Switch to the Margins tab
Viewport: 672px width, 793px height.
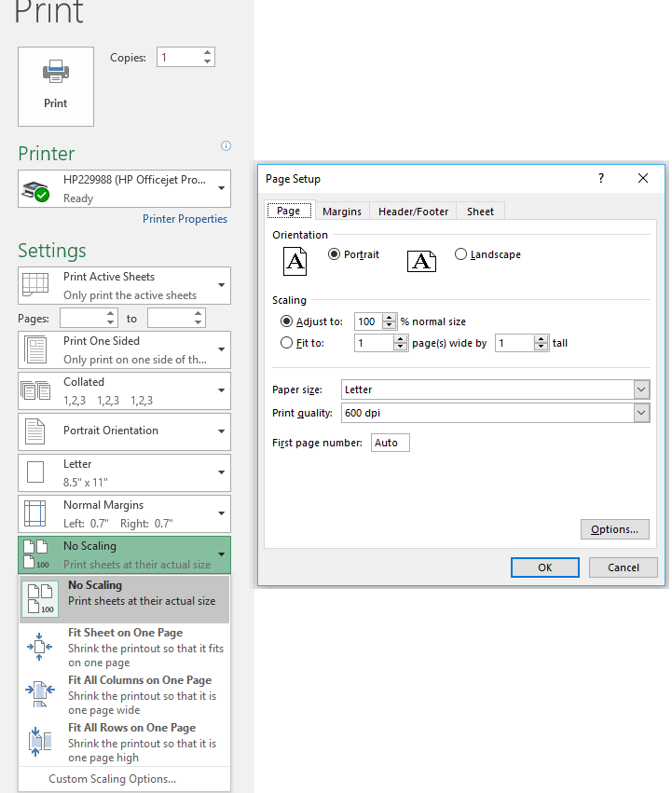pos(342,212)
